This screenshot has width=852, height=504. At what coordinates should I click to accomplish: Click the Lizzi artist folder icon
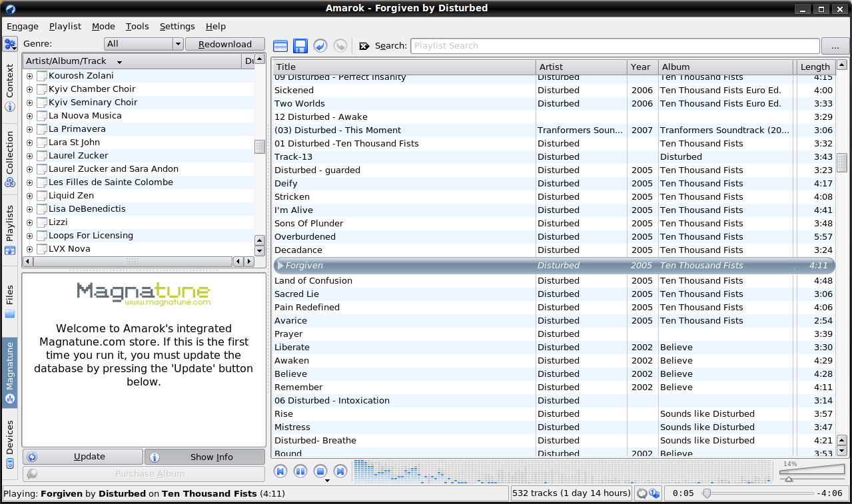pyautogui.click(x=42, y=222)
